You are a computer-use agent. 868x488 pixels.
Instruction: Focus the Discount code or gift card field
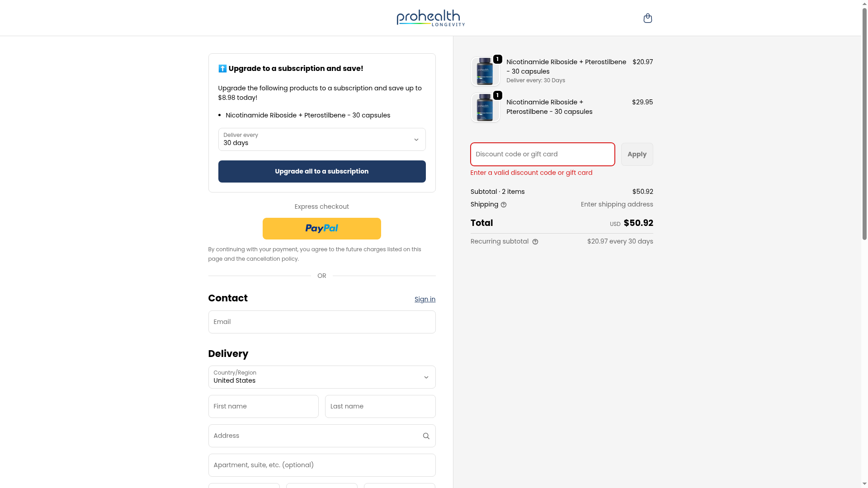[x=542, y=154]
